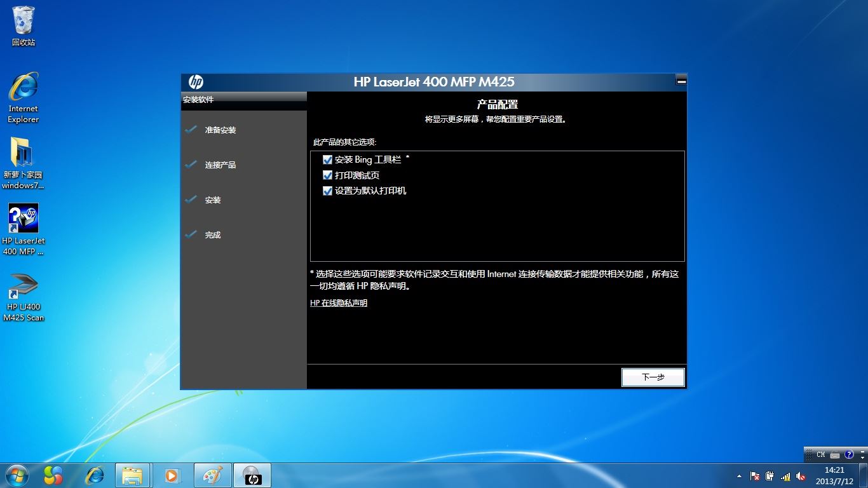
Task: Minimize the HP LaserJet installer window
Action: pyautogui.click(x=681, y=81)
